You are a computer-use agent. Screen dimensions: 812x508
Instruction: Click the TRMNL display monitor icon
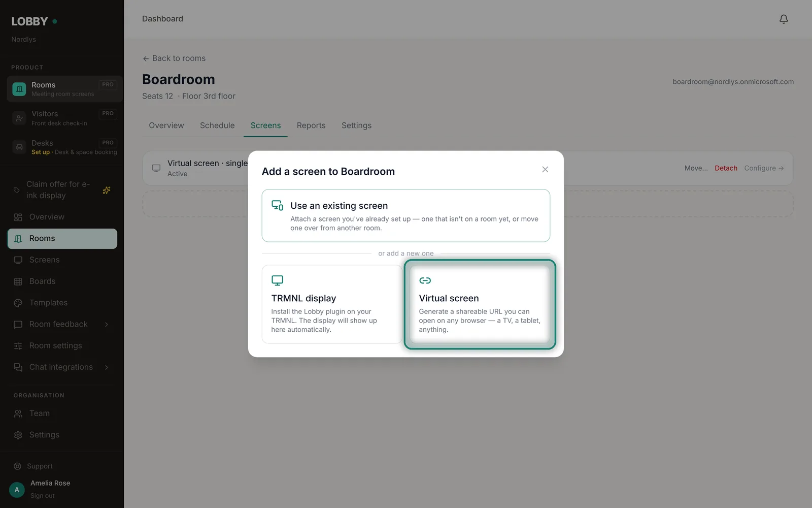277,280
